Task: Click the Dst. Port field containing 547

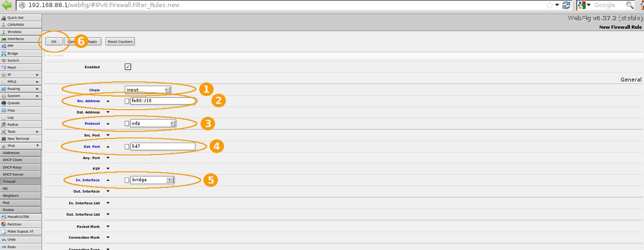Action: (163, 146)
